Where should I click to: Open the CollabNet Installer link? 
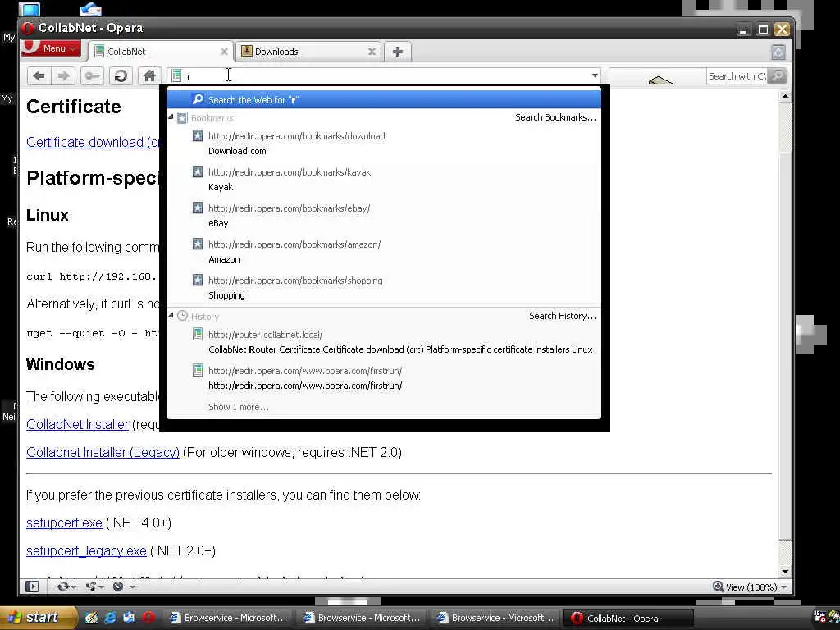click(x=78, y=424)
